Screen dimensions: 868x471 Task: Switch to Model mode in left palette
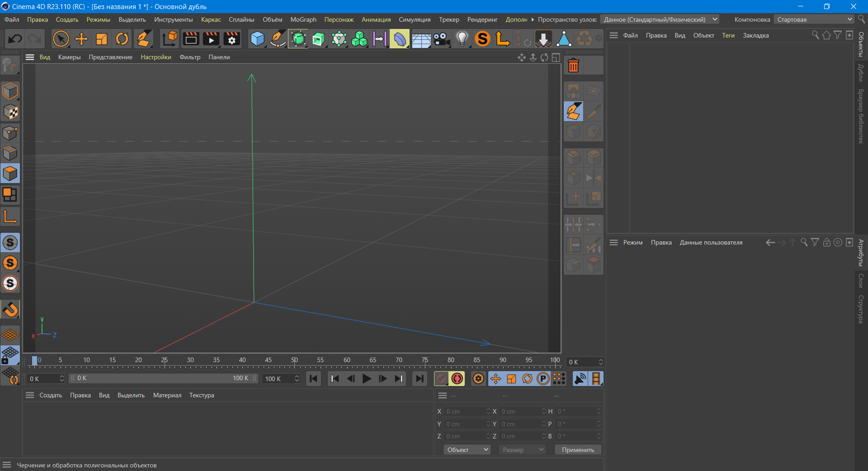tap(10, 91)
